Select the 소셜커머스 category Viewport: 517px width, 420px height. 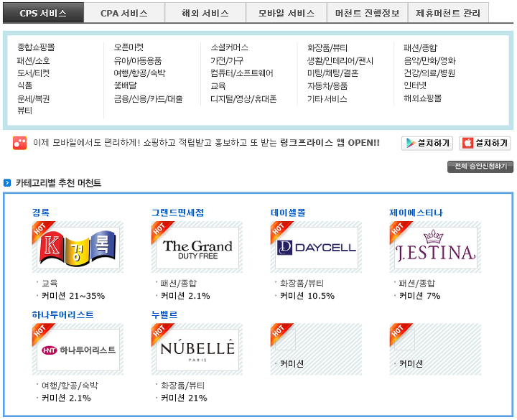230,47
